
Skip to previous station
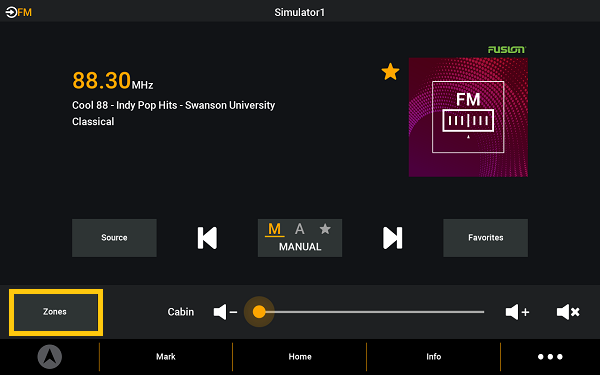(207, 238)
